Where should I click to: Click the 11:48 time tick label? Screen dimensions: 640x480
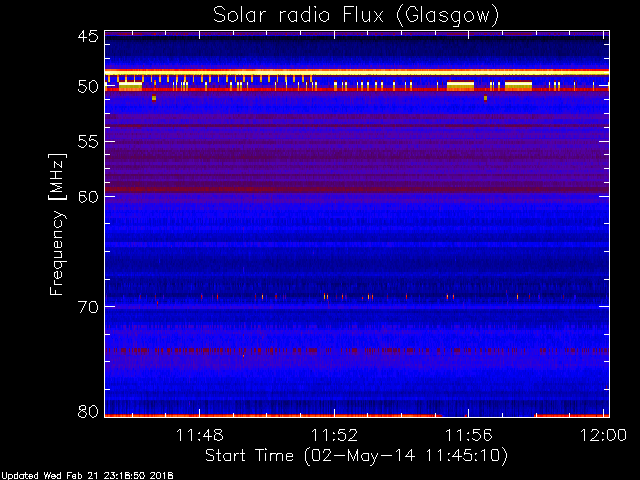coord(200,435)
